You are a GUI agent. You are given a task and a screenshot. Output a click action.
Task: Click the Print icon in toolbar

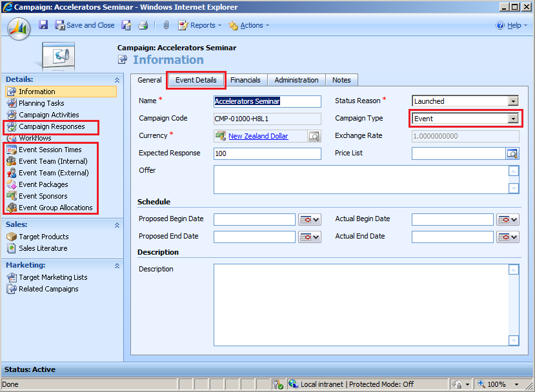(x=143, y=25)
